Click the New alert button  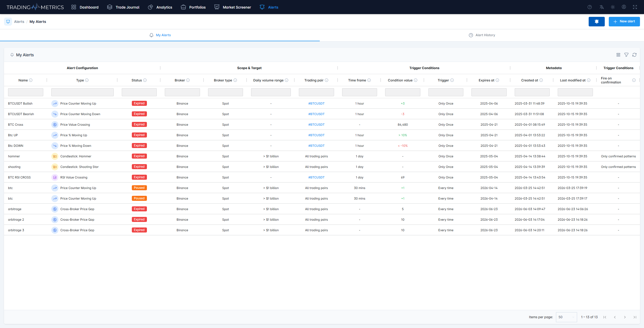[x=624, y=22]
